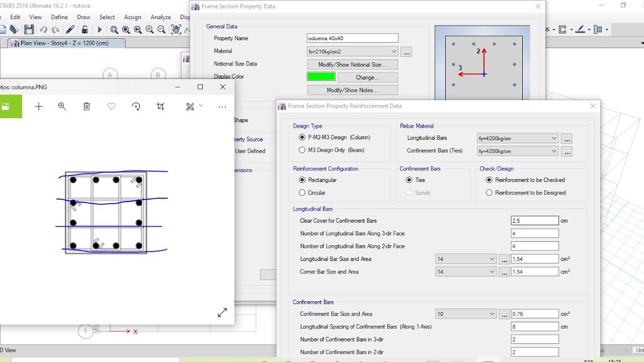Click Longitudinal Spacing of Confinement Bars field

(535, 327)
